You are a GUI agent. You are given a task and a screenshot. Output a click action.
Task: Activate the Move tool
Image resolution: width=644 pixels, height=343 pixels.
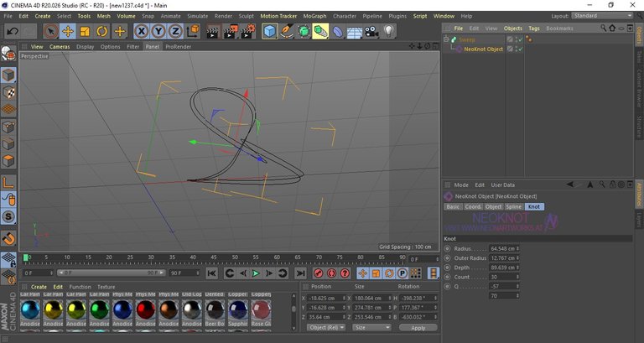tap(68, 31)
